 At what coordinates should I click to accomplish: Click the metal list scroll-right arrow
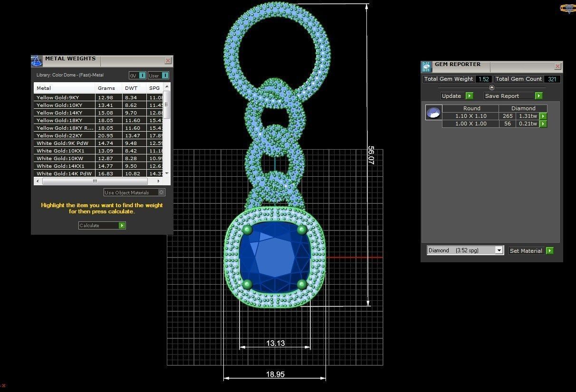coord(160,181)
